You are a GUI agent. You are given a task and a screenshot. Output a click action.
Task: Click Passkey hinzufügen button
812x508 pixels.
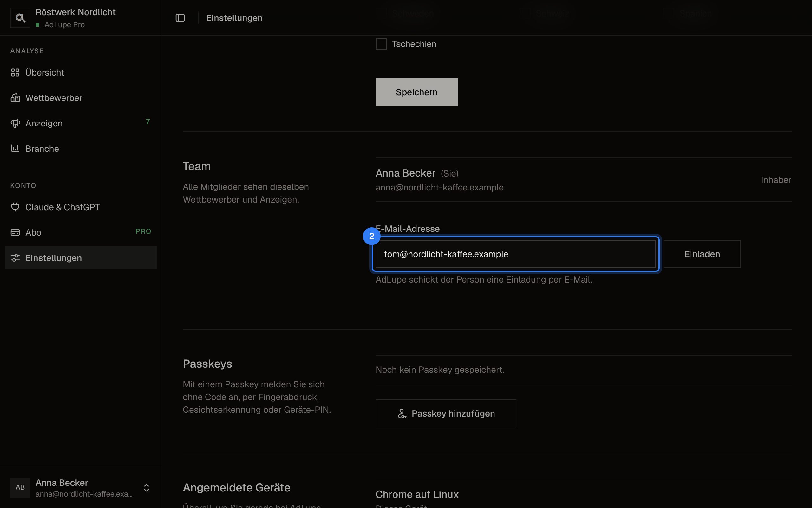pyautogui.click(x=446, y=413)
